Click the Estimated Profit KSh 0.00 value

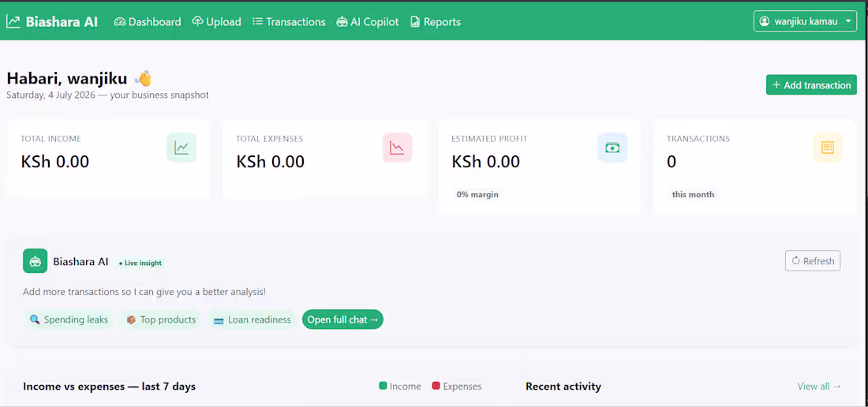(485, 162)
